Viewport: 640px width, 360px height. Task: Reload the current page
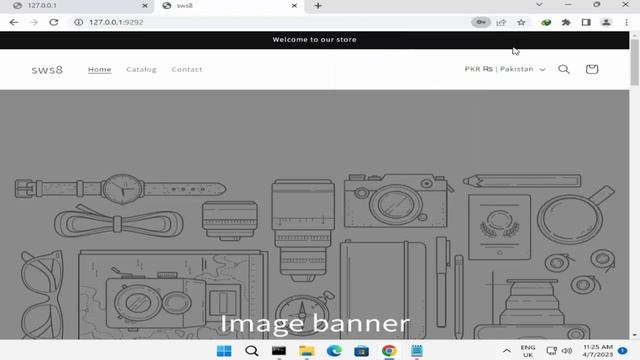click(x=53, y=22)
